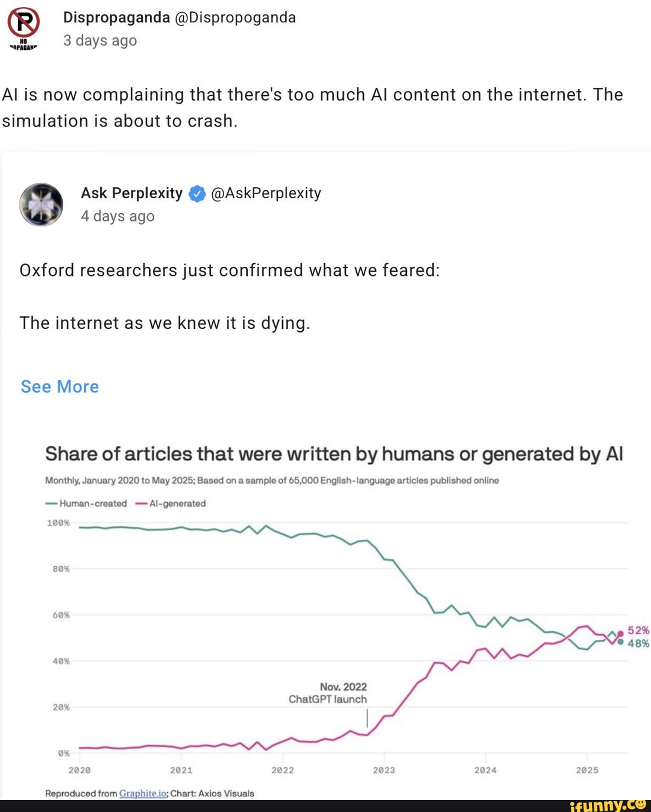Screen dimensions: 651x812
Task: Click the green 48% end point dot
Action: tap(620, 642)
